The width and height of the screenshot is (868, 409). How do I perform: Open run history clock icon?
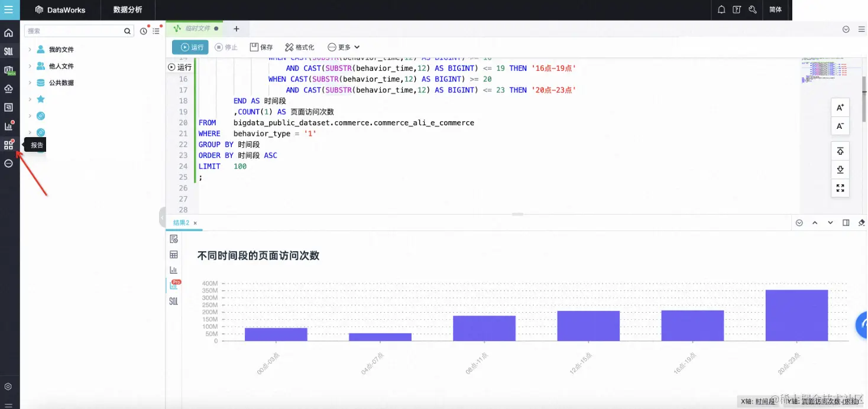coord(144,31)
